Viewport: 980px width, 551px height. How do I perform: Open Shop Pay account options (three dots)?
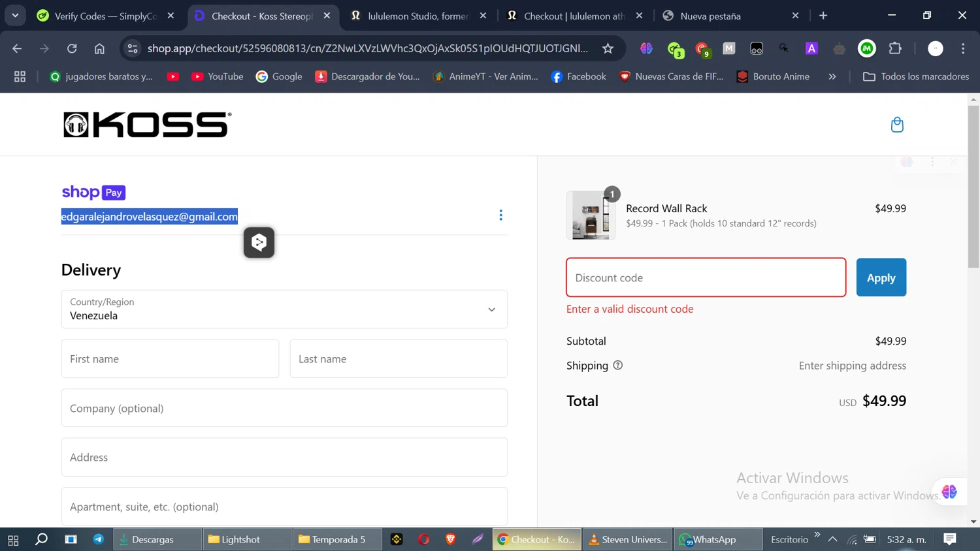(500, 215)
